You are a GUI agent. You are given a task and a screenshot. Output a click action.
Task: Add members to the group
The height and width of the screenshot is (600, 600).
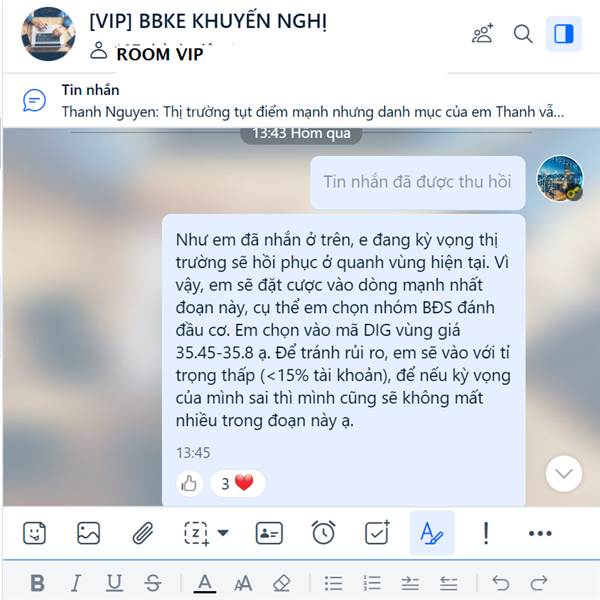pos(483,34)
